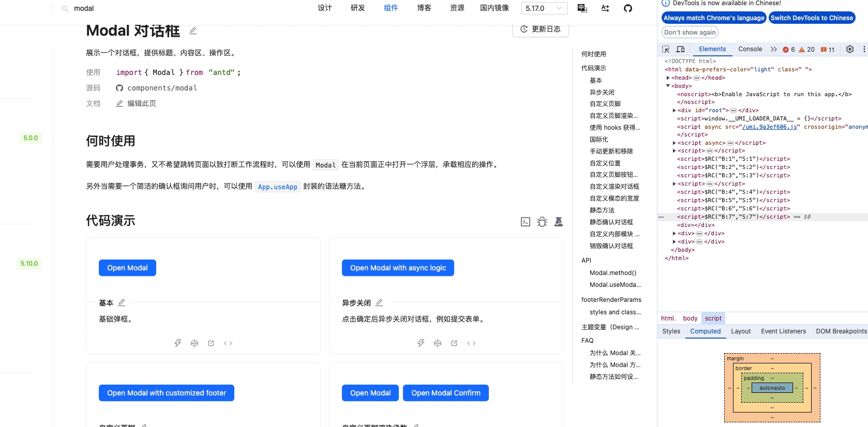
Task: Open the App.useApp link
Action: click(x=278, y=187)
